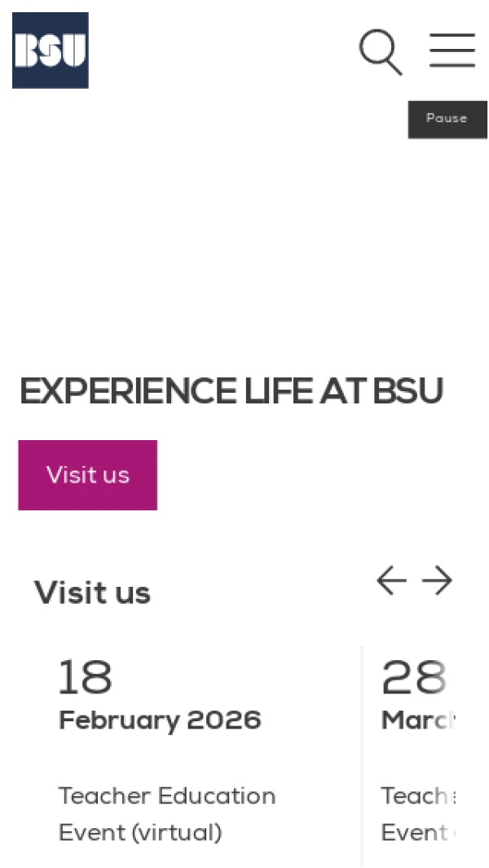Click the Experience Life at BSU heading

(x=231, y=392)
